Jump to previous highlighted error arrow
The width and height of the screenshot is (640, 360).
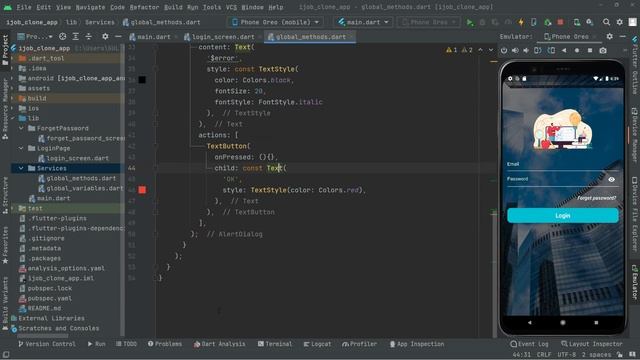[x=480, y=50]
